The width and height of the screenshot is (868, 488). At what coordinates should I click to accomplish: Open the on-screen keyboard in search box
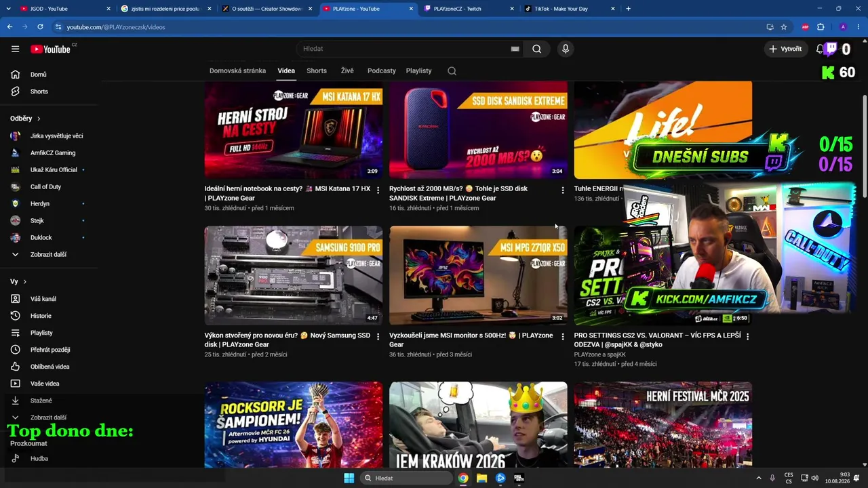coord(515,49)
